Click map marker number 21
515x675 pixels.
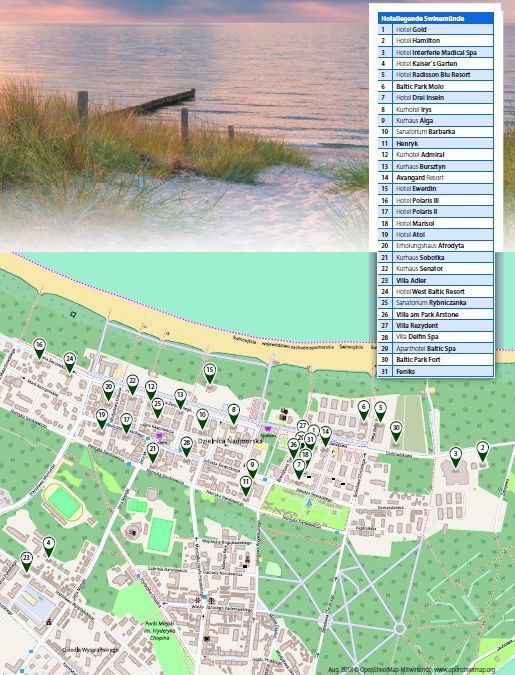(x=153, y=452)
